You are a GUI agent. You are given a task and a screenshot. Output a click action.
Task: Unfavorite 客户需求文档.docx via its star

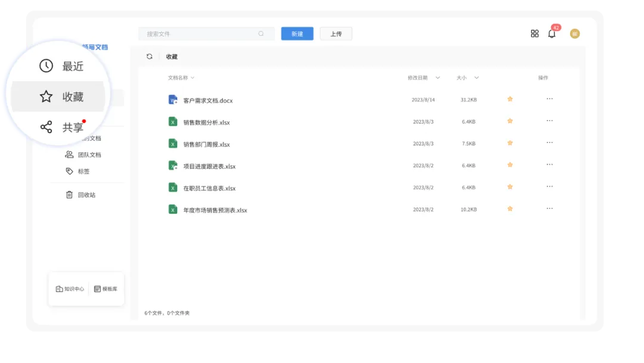coord(510,99)
